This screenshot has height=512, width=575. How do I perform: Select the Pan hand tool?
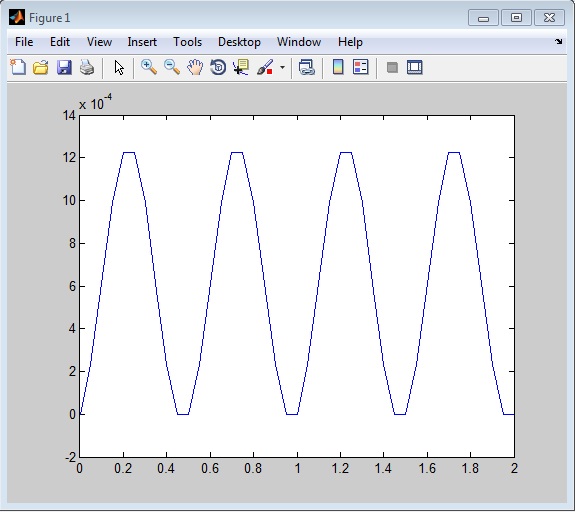click(x=195, y=67)
